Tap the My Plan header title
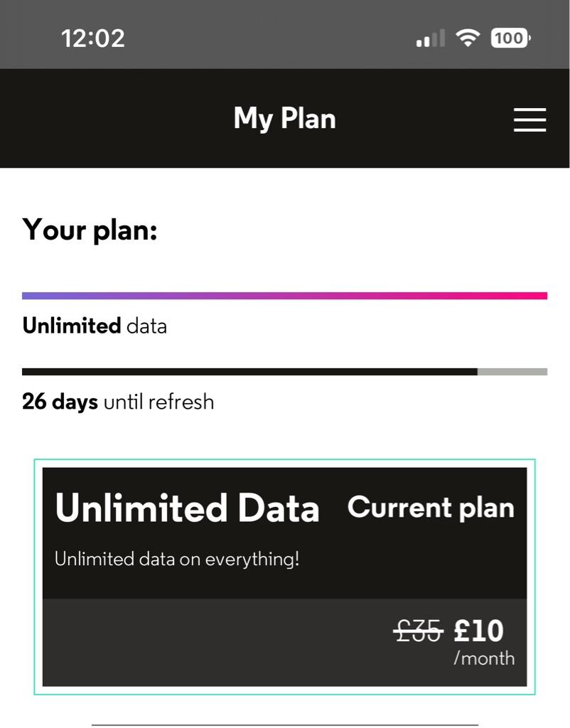Viewport: 570px width, 728px height. pos(284,119)
